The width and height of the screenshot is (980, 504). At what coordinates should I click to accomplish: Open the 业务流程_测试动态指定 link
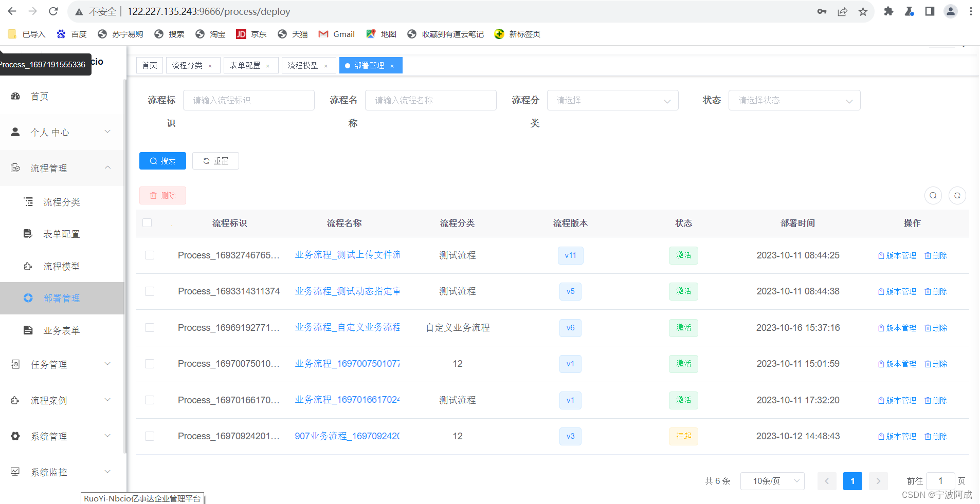(x=347, y=291)
